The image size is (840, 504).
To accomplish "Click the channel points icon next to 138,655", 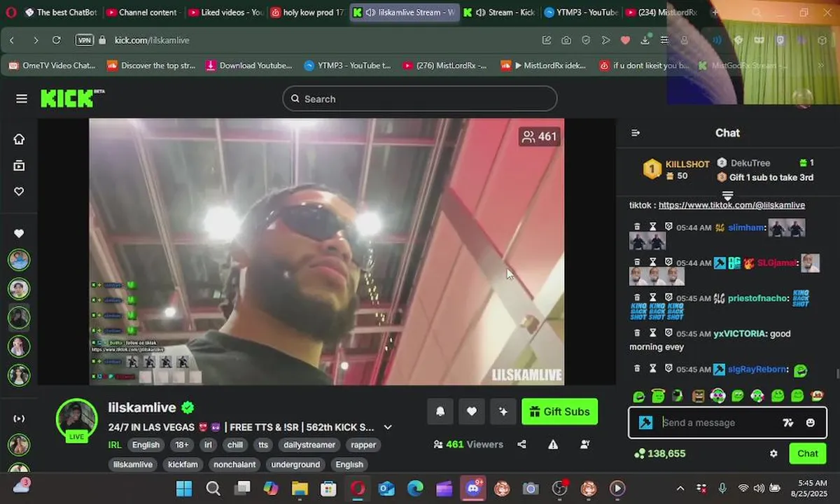I will (x=639, y=454).
